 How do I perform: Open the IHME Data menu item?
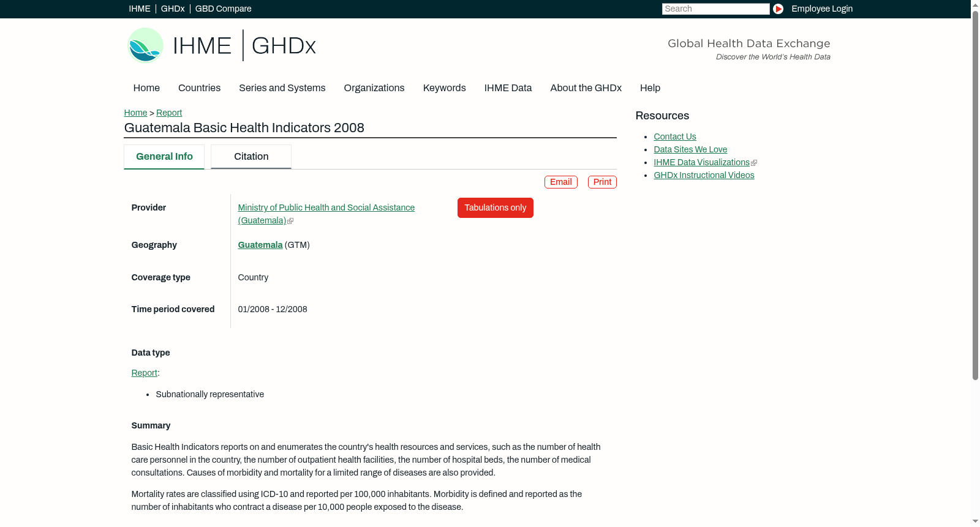pos(508,88)
